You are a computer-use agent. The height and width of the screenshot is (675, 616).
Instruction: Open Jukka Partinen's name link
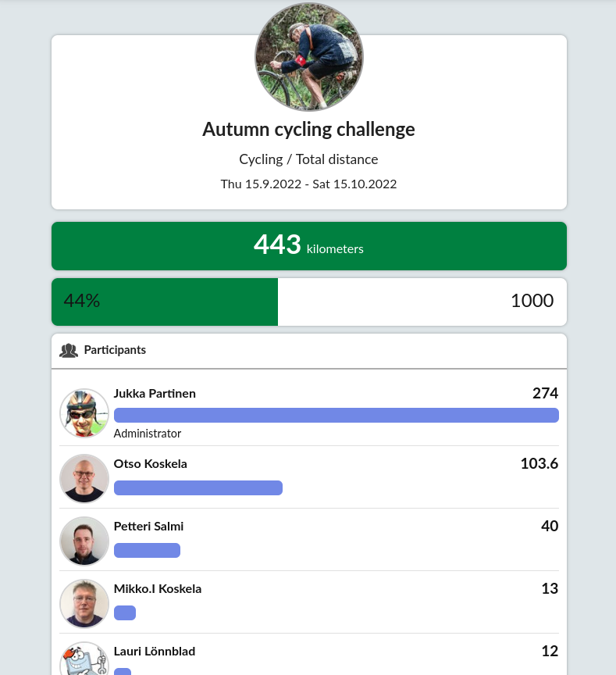pos(155,394)
